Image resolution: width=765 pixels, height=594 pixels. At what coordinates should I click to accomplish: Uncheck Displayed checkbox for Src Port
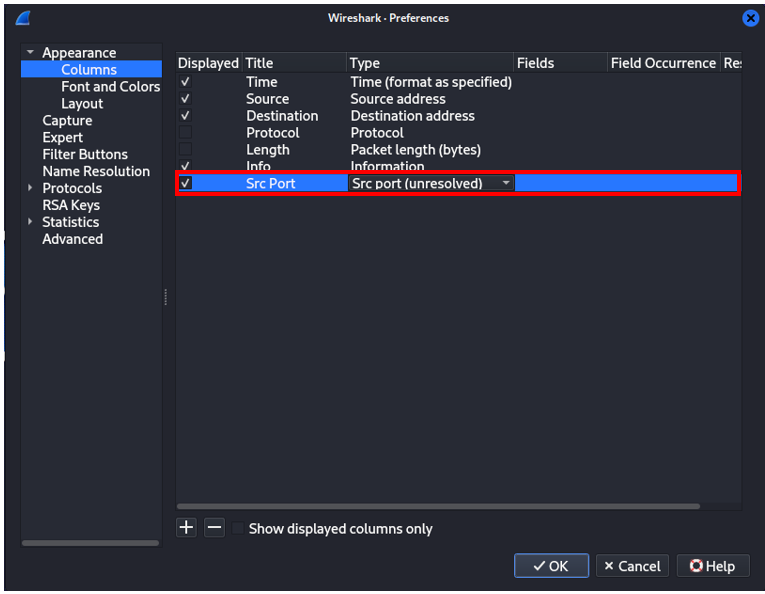(185, 183)
